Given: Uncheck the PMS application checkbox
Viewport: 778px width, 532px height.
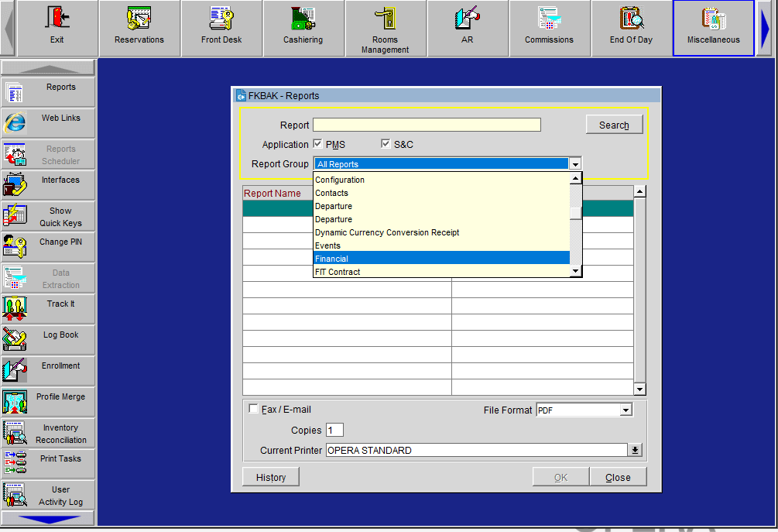Looking at the screenshot, I should pyautogui.click(x=318, y=144).
